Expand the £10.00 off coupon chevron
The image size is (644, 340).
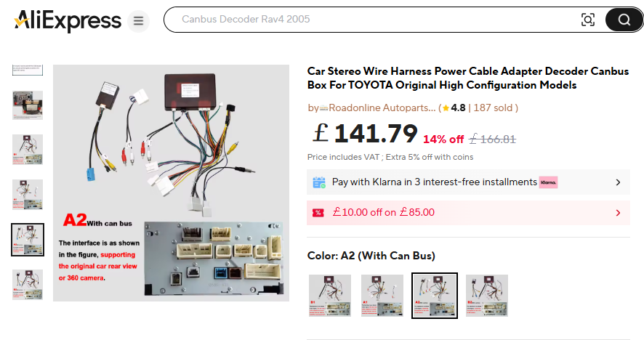click(618, 213)
